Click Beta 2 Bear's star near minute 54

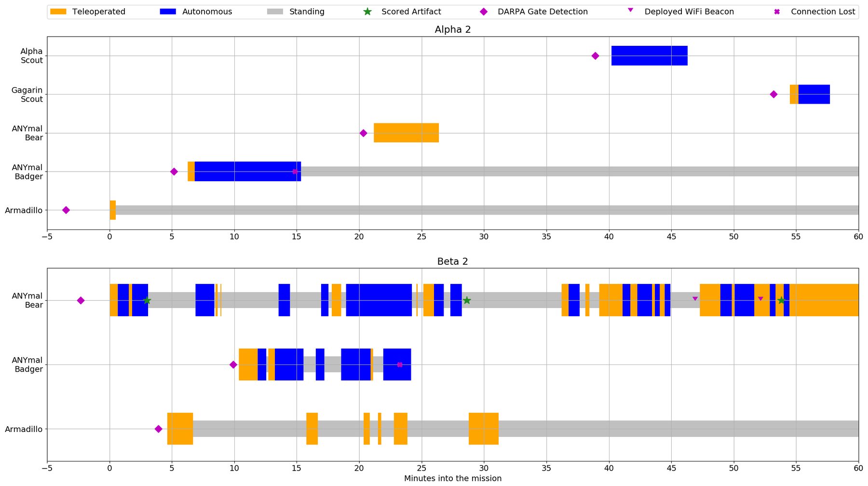tap(781, 300)
